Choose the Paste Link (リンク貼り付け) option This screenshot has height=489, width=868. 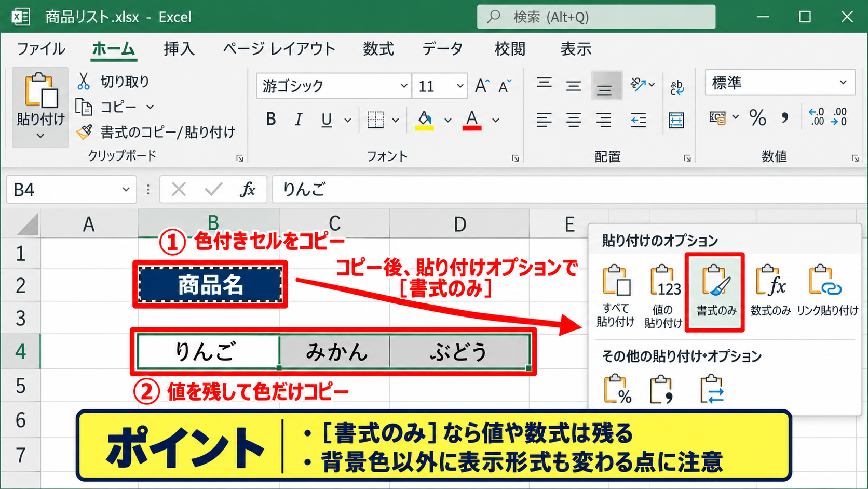tap(828, 290)
